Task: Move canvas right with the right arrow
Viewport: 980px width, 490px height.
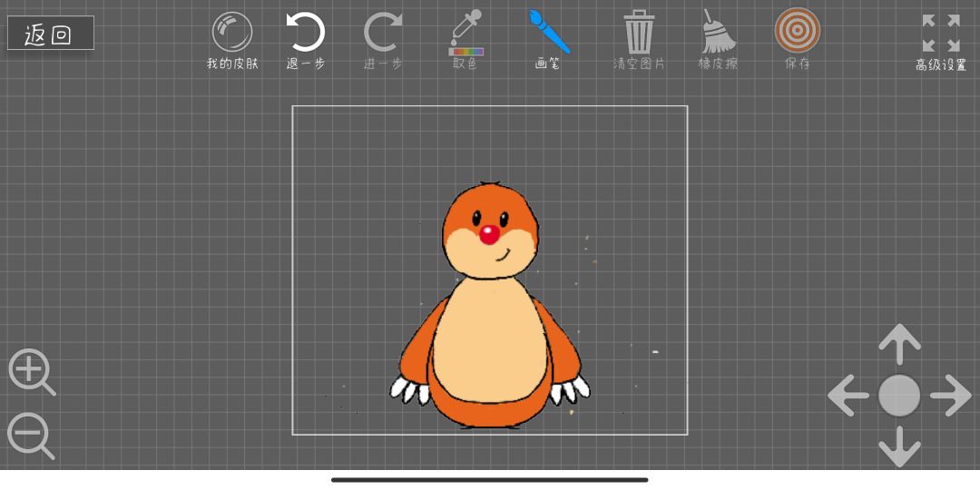Action: pyautogui.click(x=951, y=395)
